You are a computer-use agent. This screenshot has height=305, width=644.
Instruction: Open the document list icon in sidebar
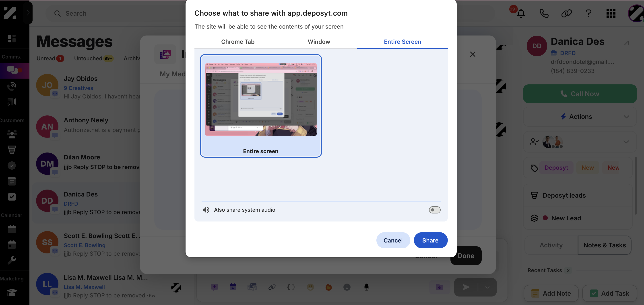(12, 181)
